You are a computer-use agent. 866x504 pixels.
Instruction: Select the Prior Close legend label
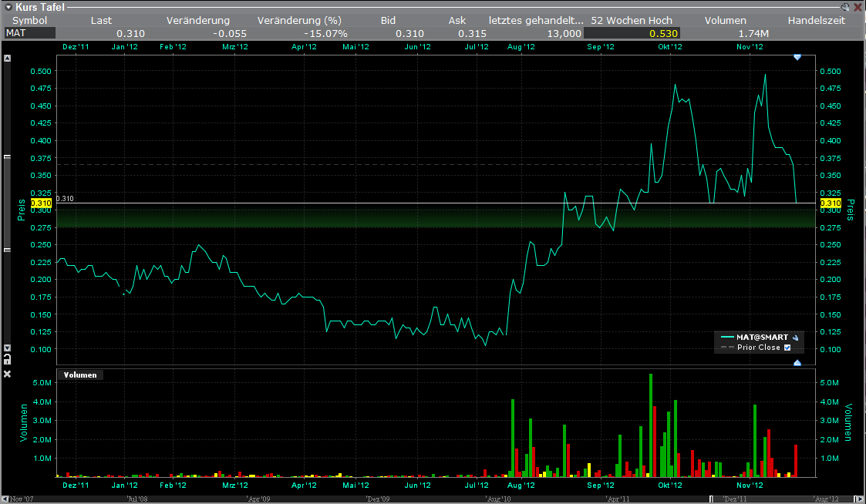(x=759, y=348)
